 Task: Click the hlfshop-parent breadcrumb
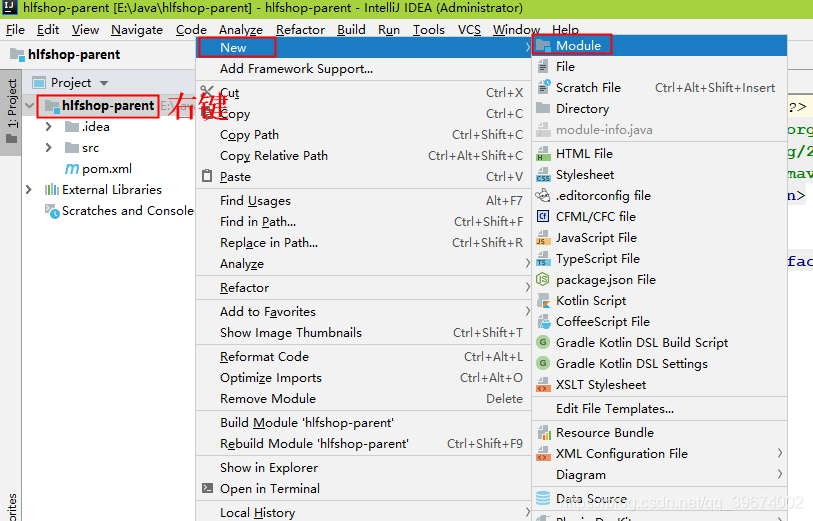point(65,54)
